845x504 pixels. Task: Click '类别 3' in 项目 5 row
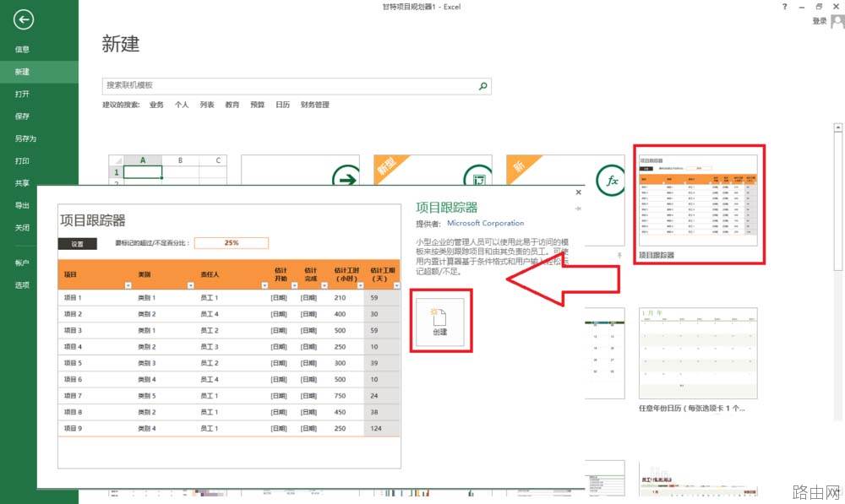pos(146,363)
